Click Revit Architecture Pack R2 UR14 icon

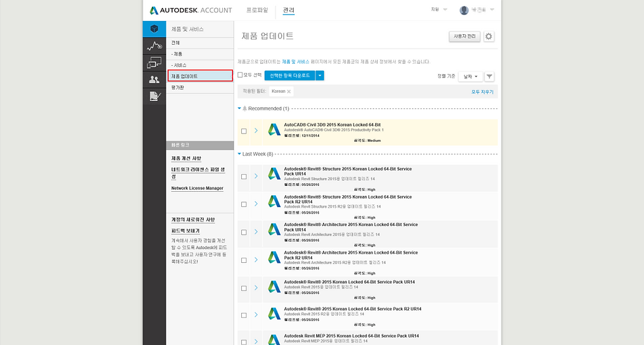point(275,258)
